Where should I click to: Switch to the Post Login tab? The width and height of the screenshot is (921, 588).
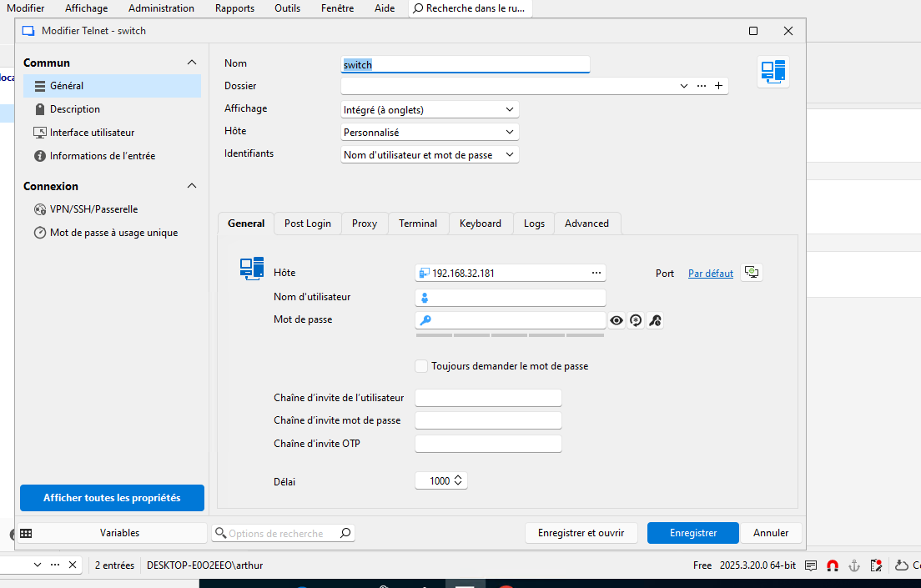(x=307, y=224)
